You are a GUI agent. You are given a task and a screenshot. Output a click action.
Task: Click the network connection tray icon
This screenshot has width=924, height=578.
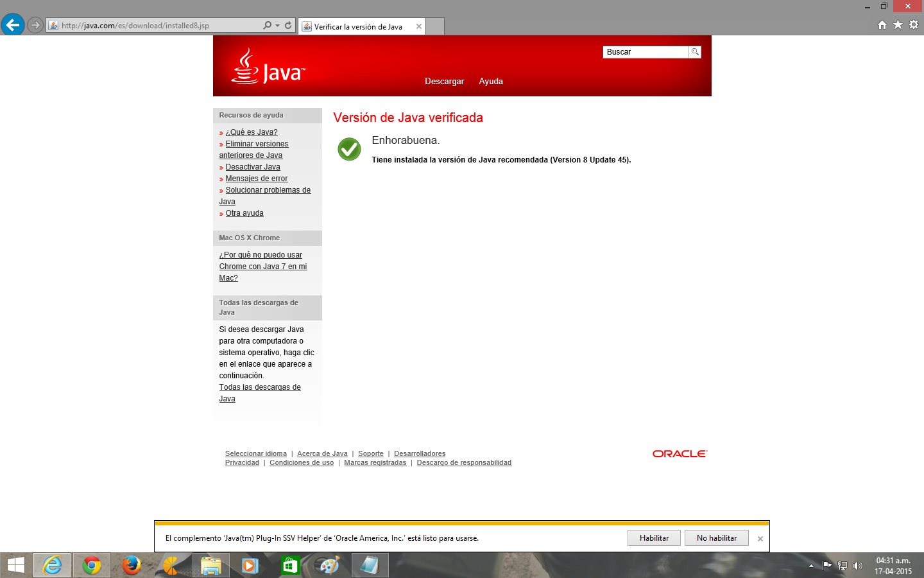(x=842, y=566)
